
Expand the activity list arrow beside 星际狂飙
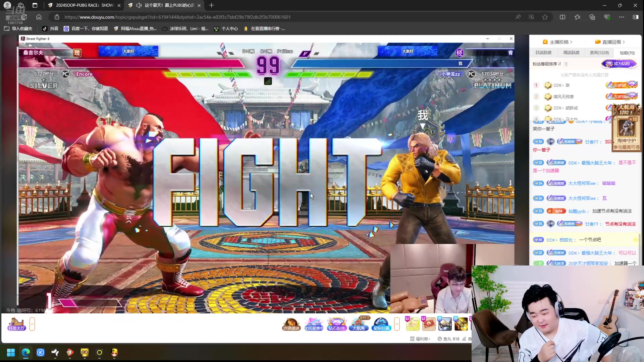[x=397, y=324]
